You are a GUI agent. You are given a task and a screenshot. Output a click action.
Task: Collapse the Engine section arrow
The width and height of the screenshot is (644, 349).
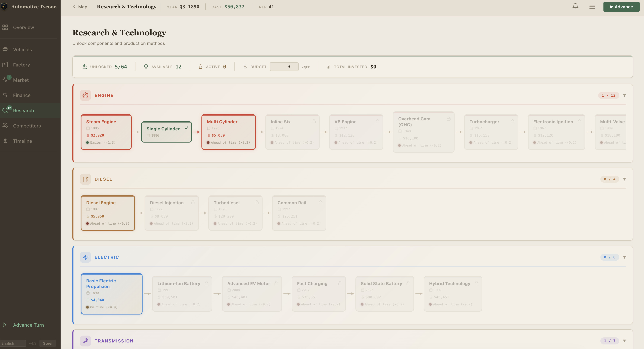(625, 95)
